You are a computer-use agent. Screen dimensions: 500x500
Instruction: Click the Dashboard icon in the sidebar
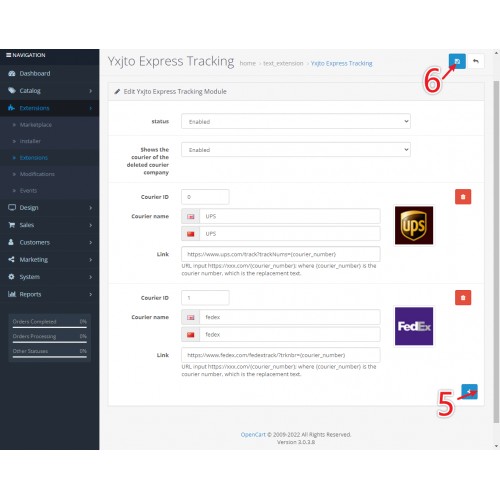[x=12, y=73]
